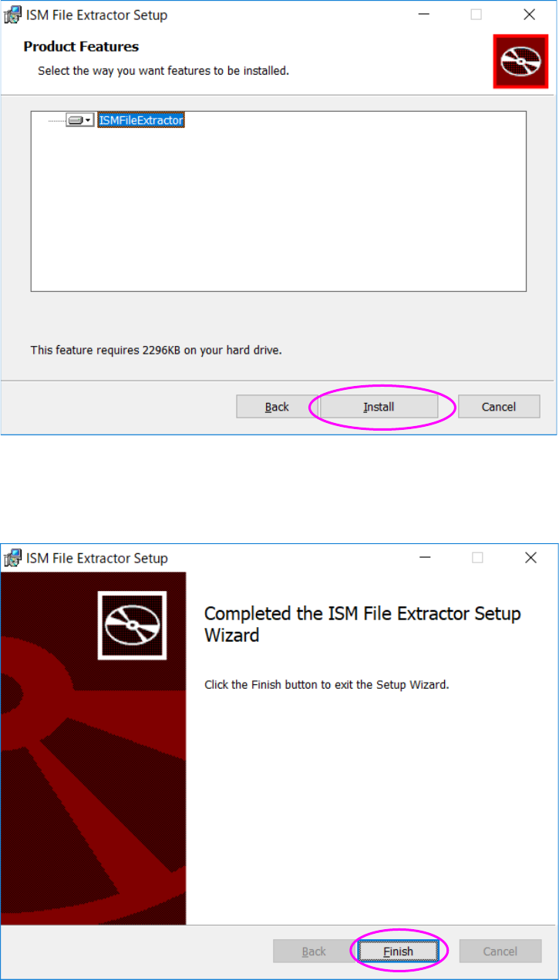Image resolution: width=559 pixels, height=980 pixels.
Task: Select the ISMFileExtractor feature tree item
Action: tap(141, 120)
